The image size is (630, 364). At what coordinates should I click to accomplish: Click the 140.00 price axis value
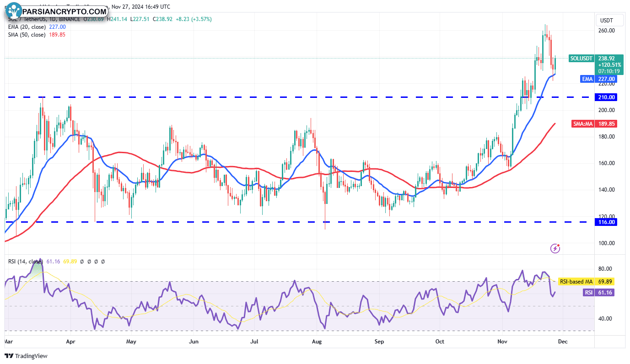click(606, 190)
